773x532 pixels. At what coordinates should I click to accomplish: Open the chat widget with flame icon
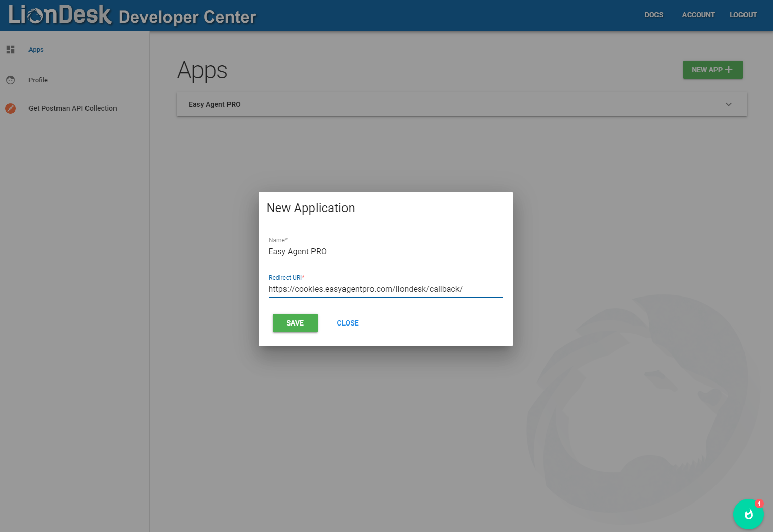(x=748, y=514)
